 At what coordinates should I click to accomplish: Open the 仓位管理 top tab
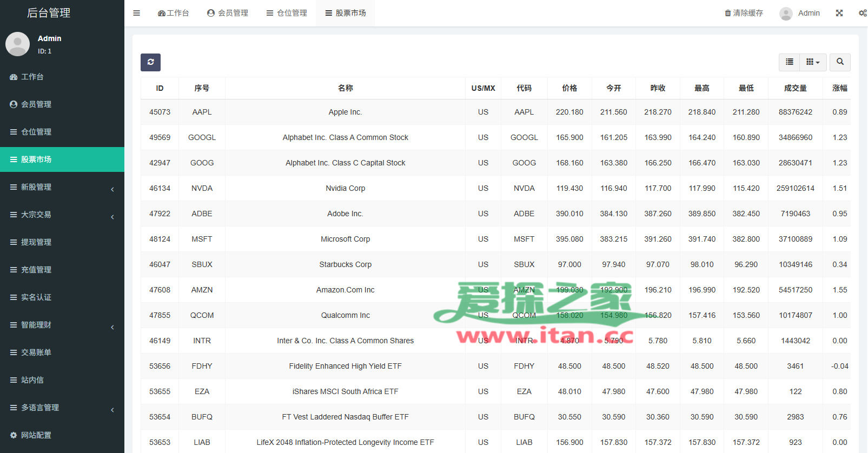point(287,13)
